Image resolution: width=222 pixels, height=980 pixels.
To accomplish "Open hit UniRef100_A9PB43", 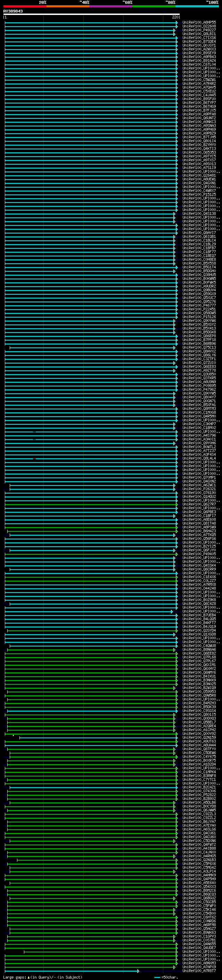I will click(199, 57).
